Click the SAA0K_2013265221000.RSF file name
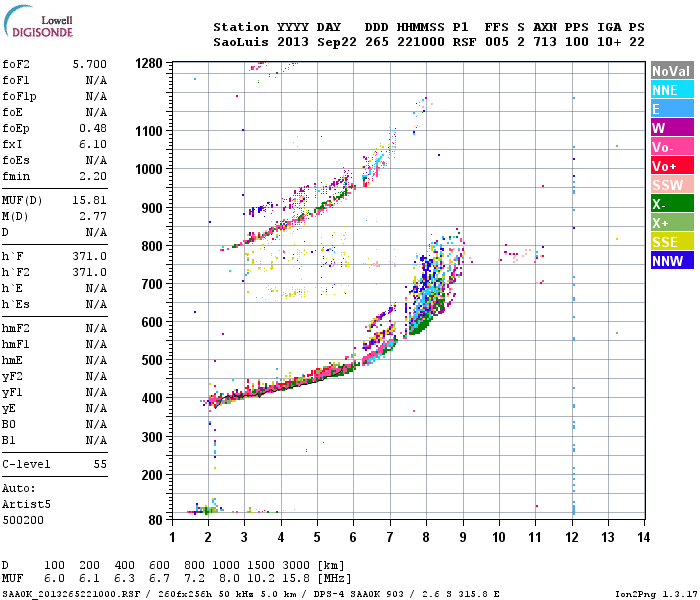Viewport: 700px width, 600px height. click(x=71, y=594)
